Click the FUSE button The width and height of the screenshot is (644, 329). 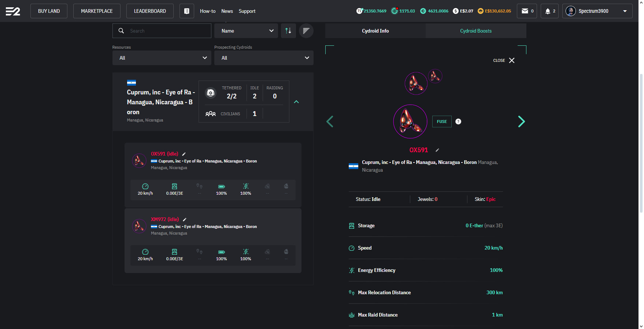click(441, 121)
